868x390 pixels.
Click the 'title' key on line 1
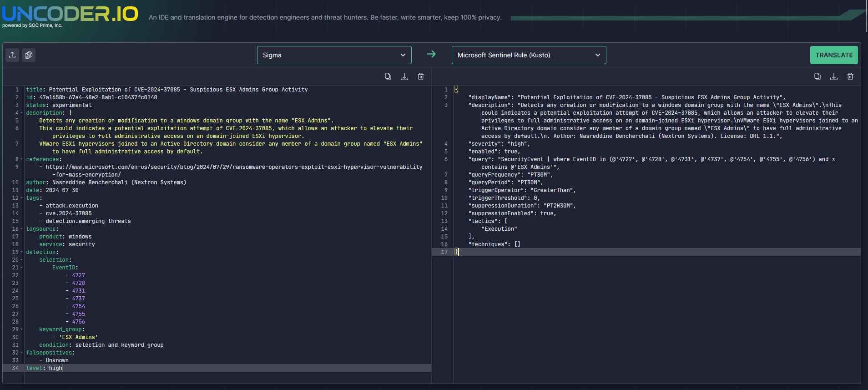coord(34,90)
